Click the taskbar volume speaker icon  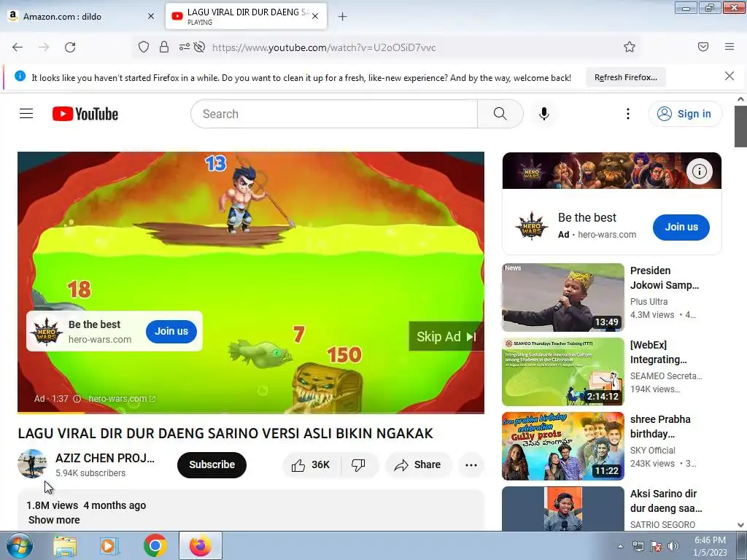click(673, 546)
